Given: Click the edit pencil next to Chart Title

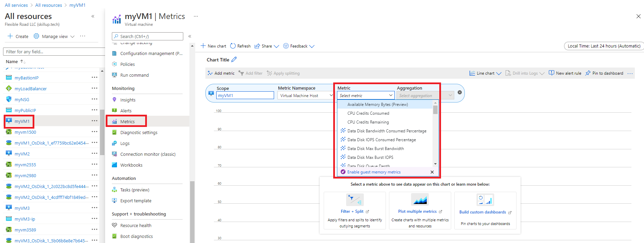Looking at the screenshot, I should 234,59.
